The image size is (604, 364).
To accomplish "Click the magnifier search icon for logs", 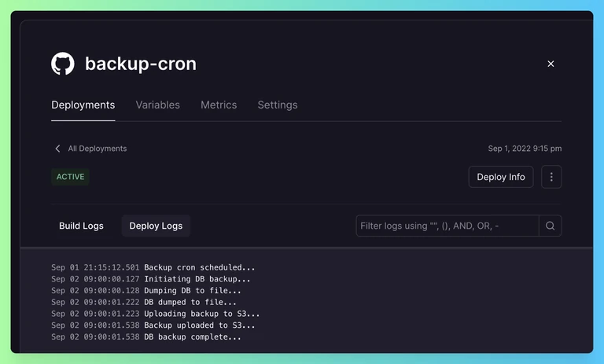I will click(550, 226).
